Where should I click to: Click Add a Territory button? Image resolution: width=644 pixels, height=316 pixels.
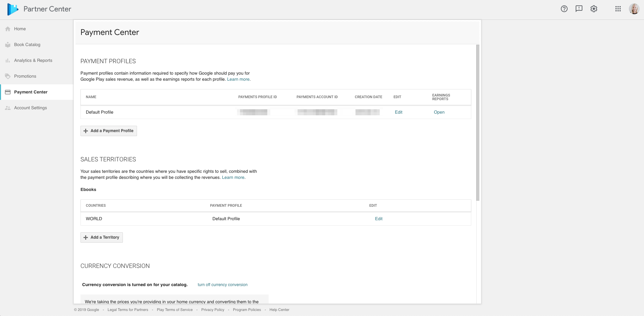pyautogui.click(x=102, y=237)
